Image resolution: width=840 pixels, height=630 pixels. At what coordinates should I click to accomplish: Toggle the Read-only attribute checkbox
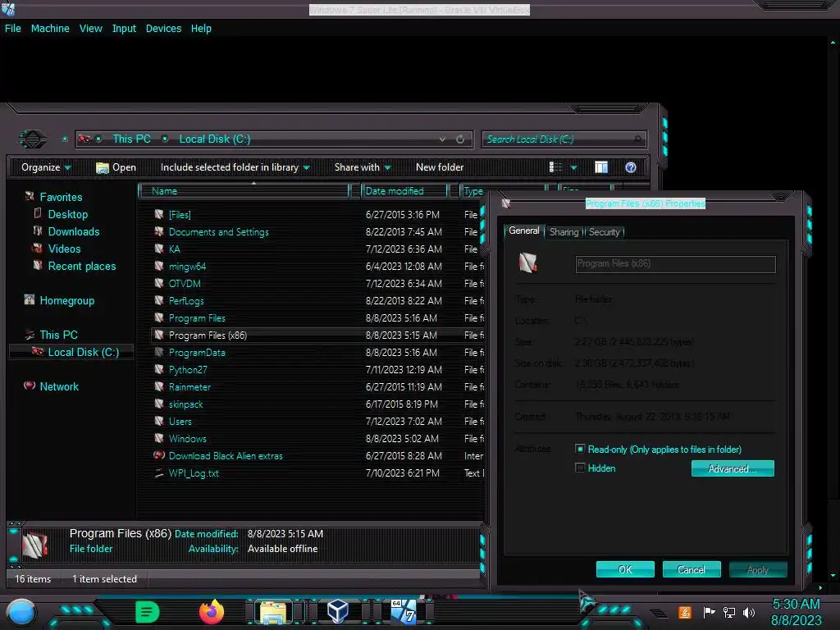pyautogui.click(x=580, y=449)
